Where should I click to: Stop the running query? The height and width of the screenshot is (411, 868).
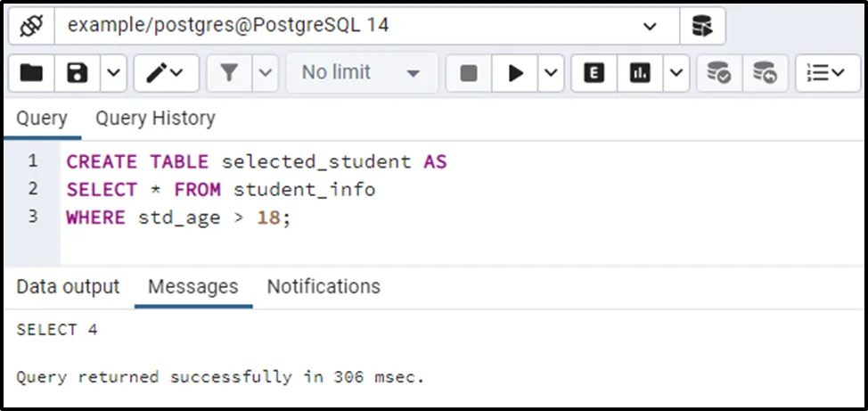click(x=469, y=73)
